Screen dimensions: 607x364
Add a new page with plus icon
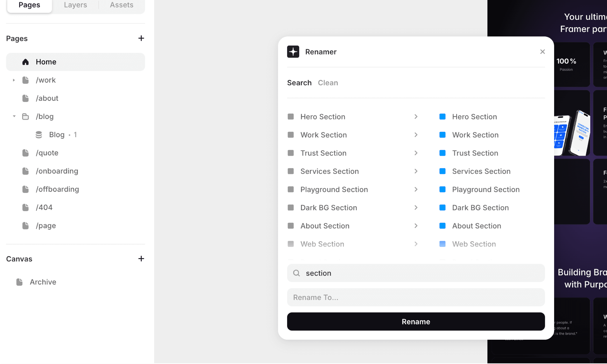pyautogui.click(x=141, y=38)
